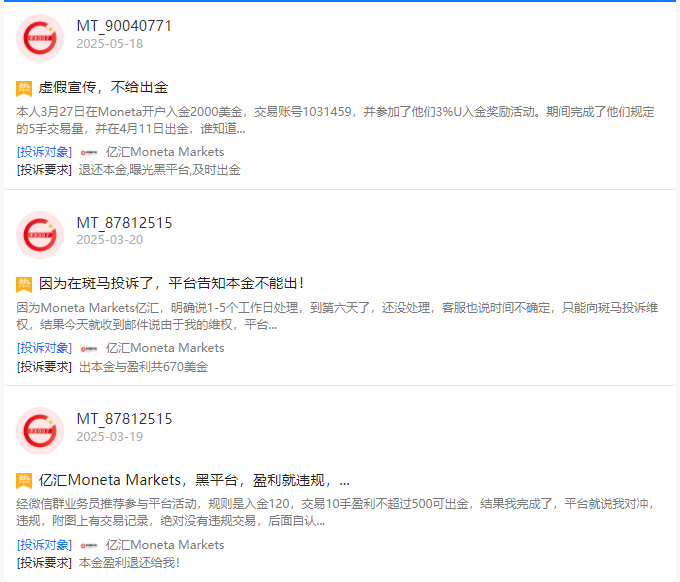Click hot badge beside 因为在斑马投诉了 title
This screenshot has height=582, width=680.
[24, 284]
